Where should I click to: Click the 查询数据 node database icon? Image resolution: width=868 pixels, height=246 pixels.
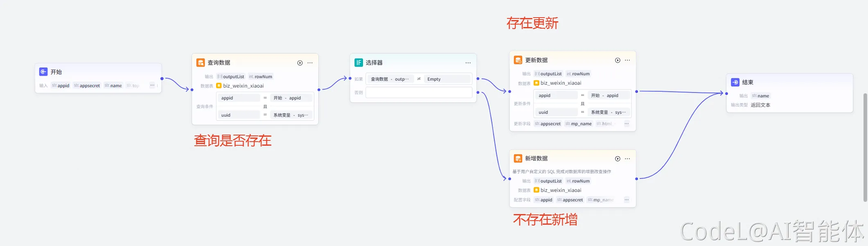click(201, 63)
